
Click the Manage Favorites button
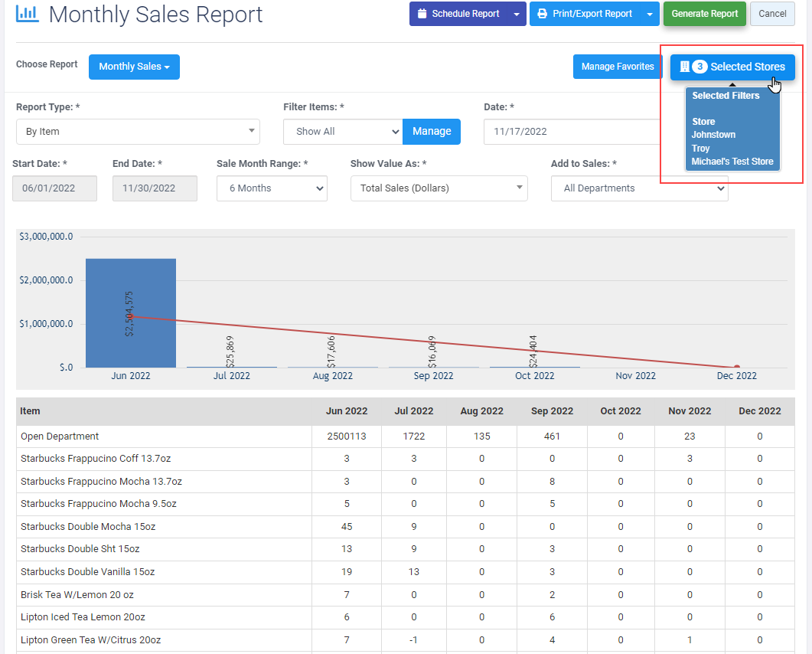click(x=618, y=67)
